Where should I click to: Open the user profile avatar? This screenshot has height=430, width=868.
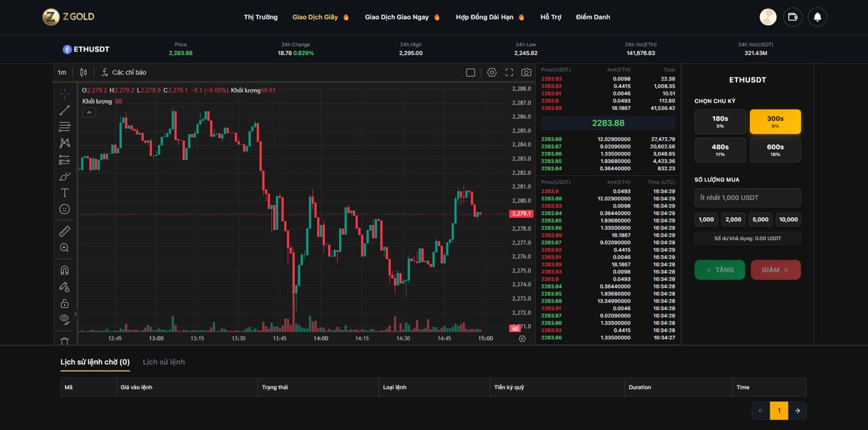(768, 17)
